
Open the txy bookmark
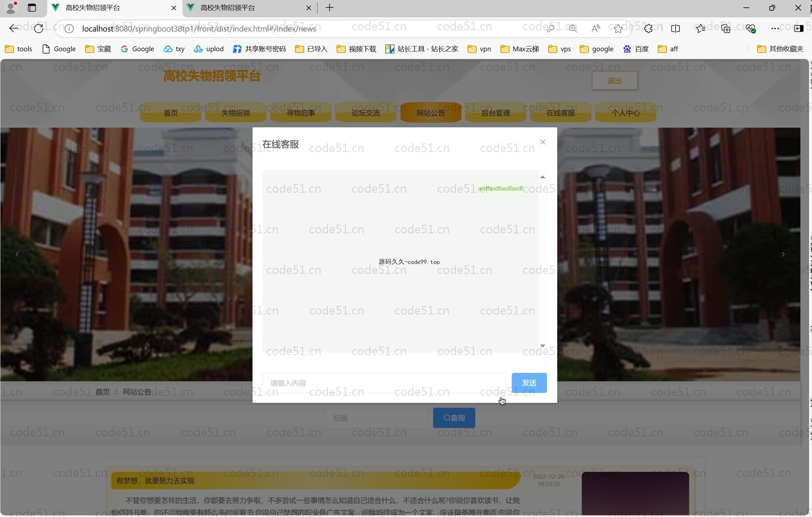174,49
